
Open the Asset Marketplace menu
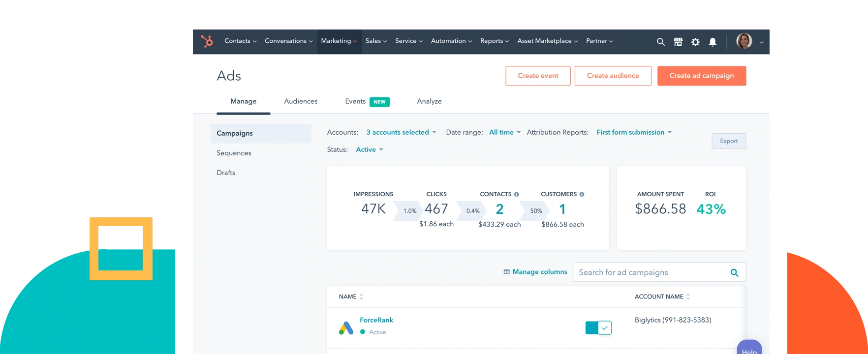[x=547, y=41]
